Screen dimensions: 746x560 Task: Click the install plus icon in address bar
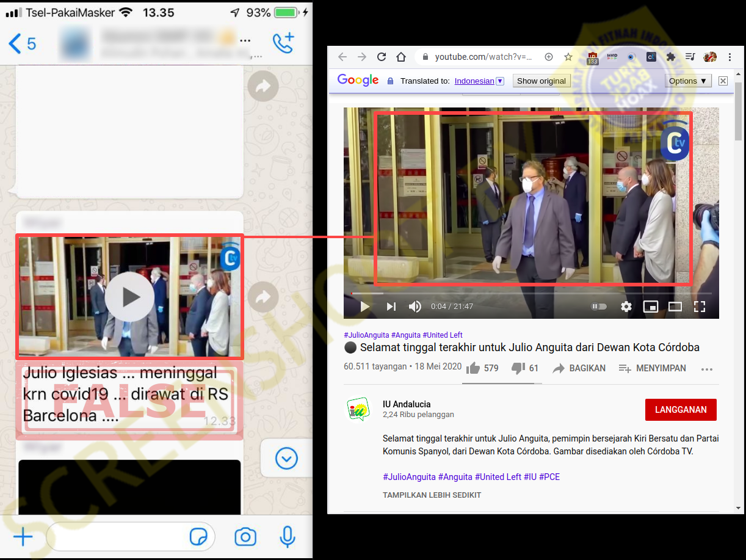549,57
